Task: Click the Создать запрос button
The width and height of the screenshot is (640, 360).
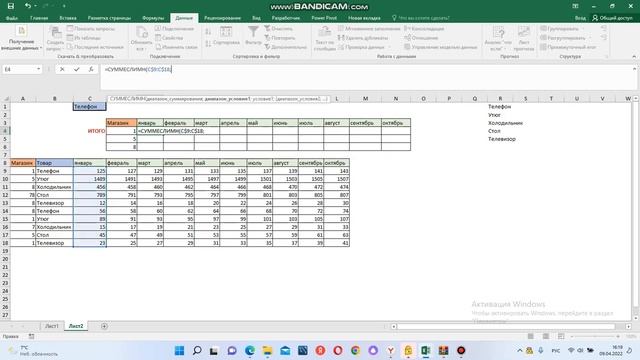Action: [55, 38]
